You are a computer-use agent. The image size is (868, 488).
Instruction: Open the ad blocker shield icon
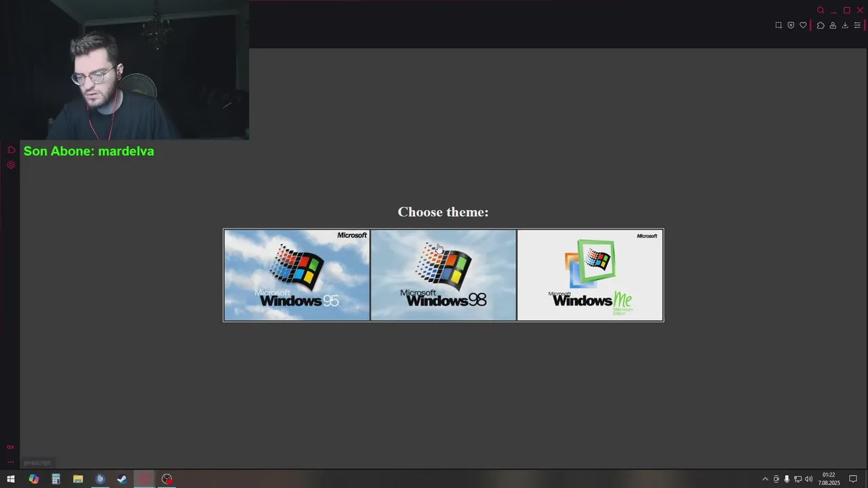(x=791, y=25)
